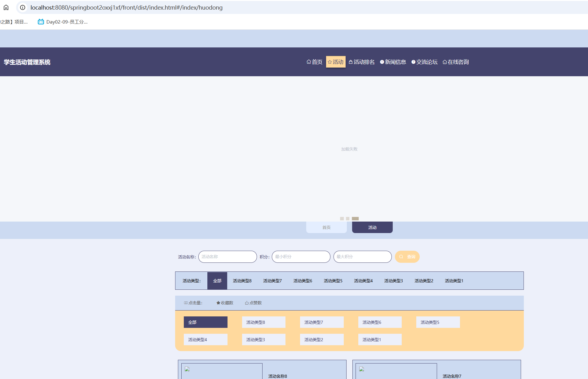Focus the 最小积分 input field
The width and height of the screenshot is (588, 379).
click(x=301, y=257)
